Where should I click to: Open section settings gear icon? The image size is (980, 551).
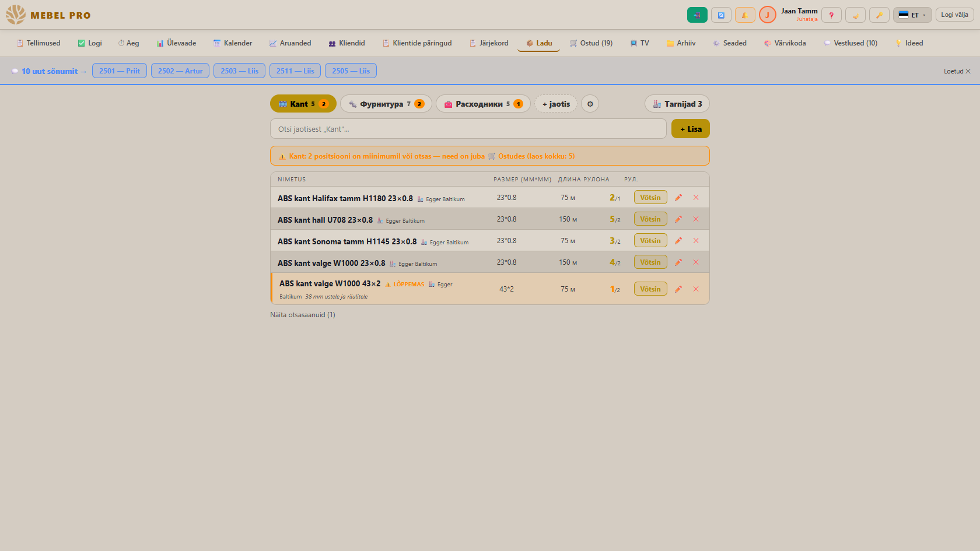[590, 104]
